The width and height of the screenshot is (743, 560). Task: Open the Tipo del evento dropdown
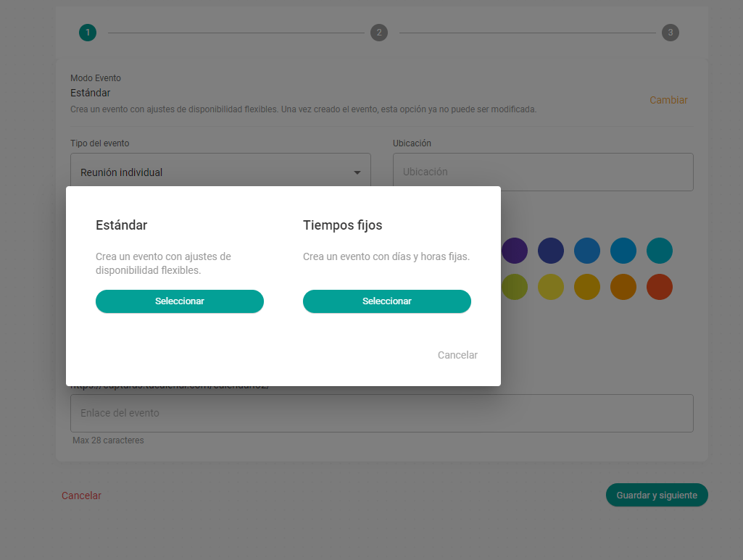(220, 172)
